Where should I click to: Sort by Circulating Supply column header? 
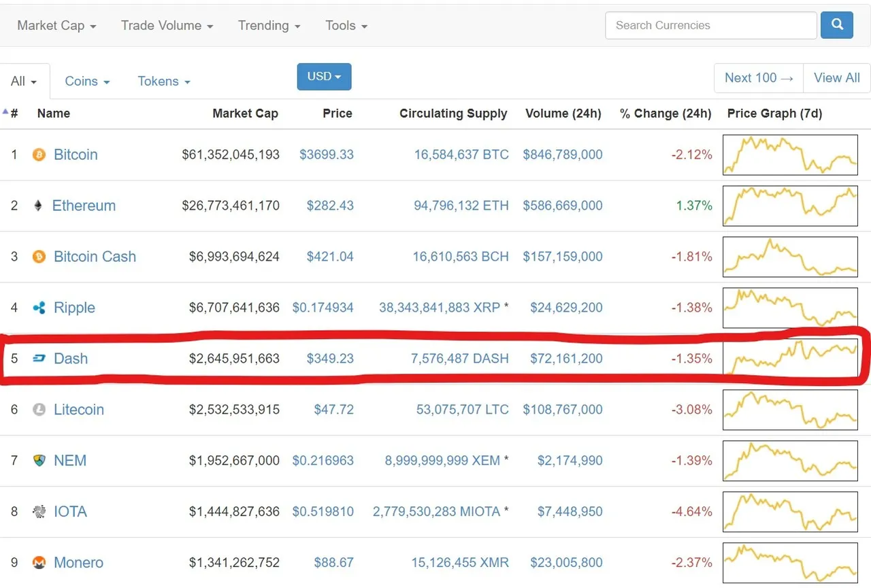453,114
